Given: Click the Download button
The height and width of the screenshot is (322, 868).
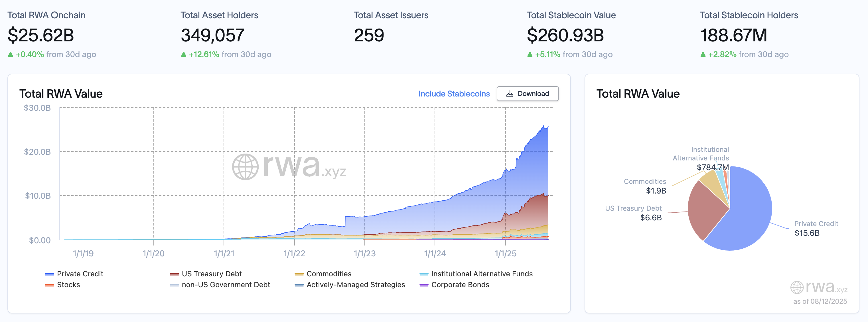Looking at the screenshot, I should click(527, 94).
